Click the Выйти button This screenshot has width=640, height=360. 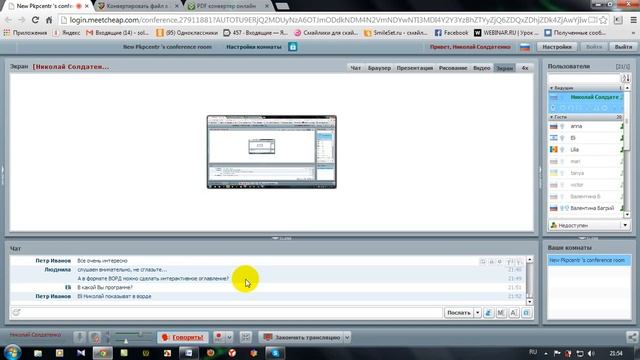tap(623, 47)
